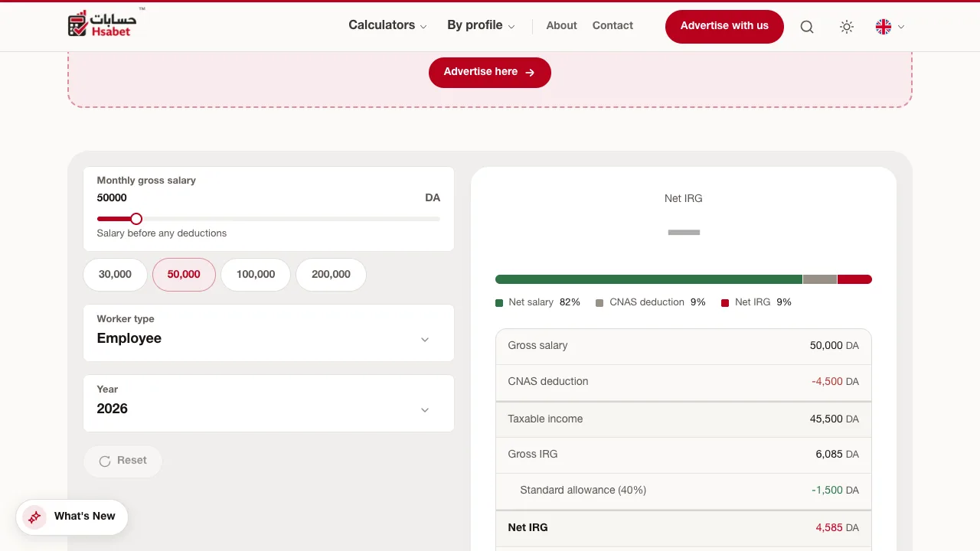
Task: Click the Net salary 82% legend text
Action: 544,303
